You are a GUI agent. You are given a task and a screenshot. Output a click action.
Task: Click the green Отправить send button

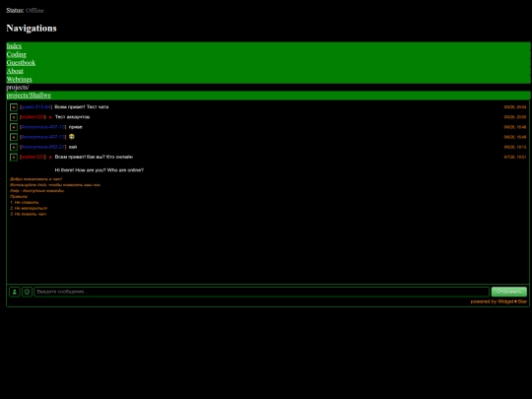pos(509,292)
